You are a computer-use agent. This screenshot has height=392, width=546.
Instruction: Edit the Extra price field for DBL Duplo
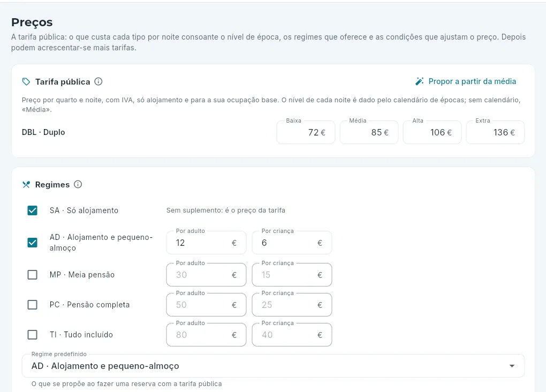pos(496,132)
